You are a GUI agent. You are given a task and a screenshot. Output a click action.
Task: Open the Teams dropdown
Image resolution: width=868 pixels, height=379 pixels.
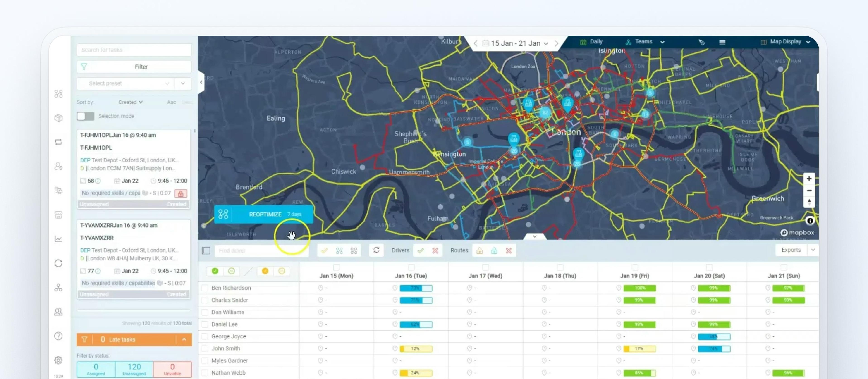pos(645,42)
